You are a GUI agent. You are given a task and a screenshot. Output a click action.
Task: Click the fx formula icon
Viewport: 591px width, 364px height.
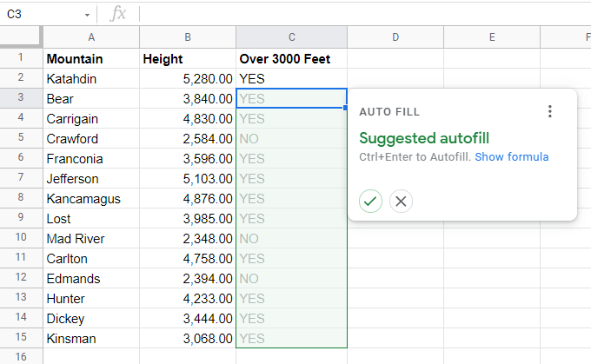(118, 14)
